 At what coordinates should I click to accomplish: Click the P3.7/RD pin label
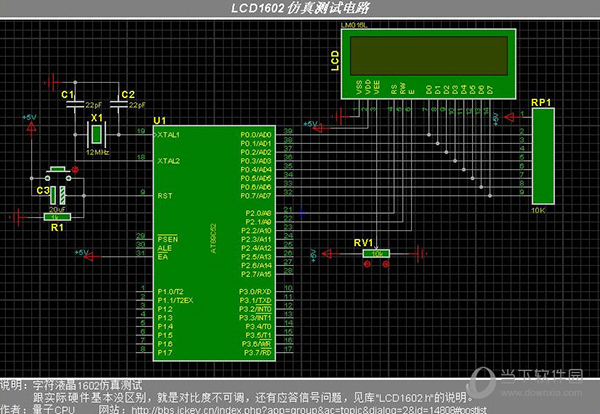tap(258, 352)
